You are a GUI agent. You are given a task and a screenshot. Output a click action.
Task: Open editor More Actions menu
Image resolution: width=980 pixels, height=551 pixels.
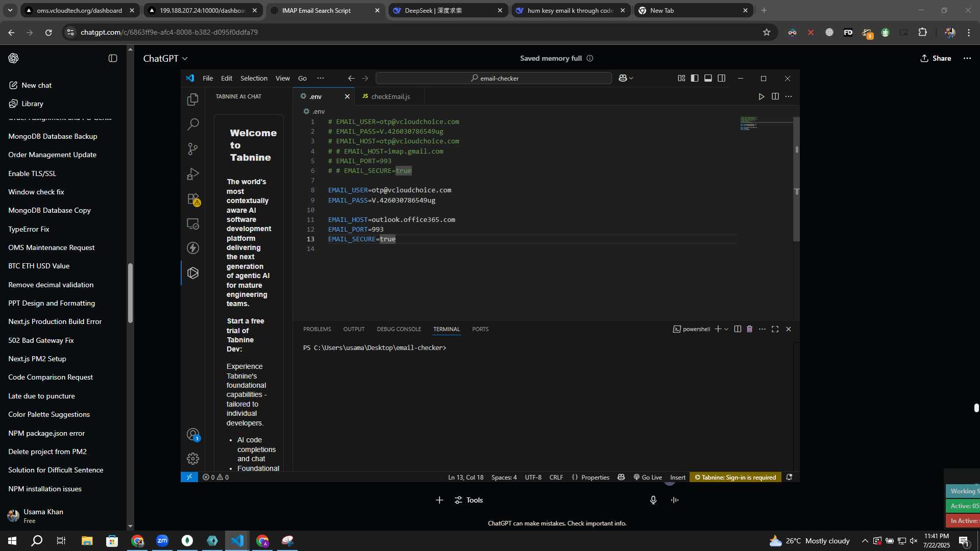click(x=789, y=96)
